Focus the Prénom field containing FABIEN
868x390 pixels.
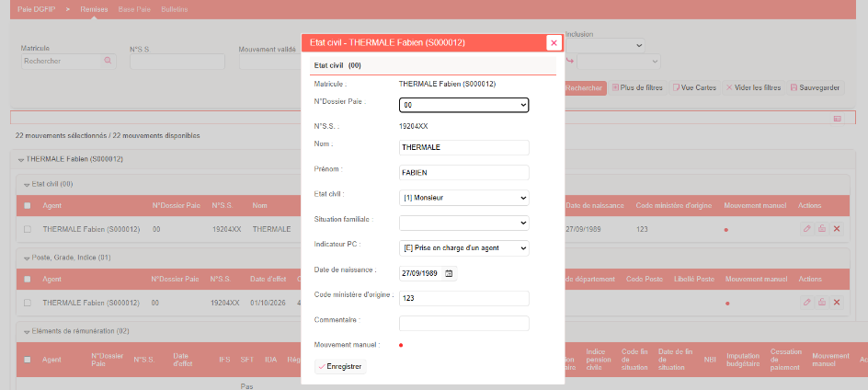click(x=464, y=172)
